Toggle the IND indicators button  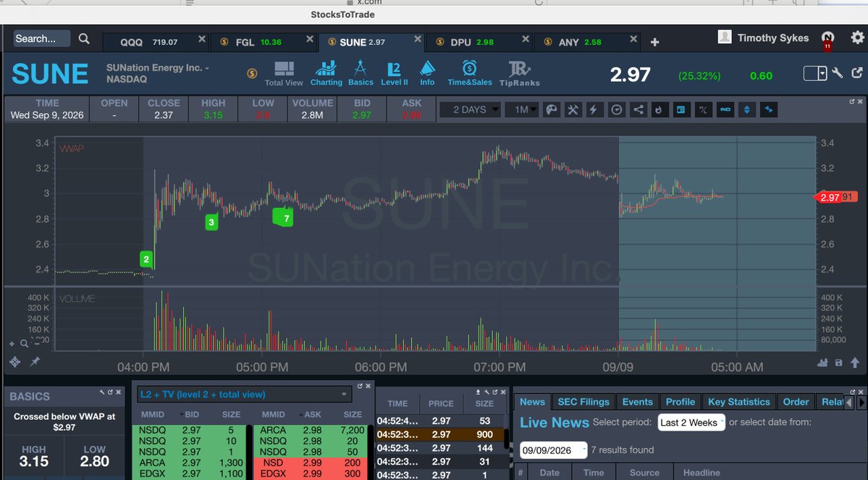coord(725,109)
